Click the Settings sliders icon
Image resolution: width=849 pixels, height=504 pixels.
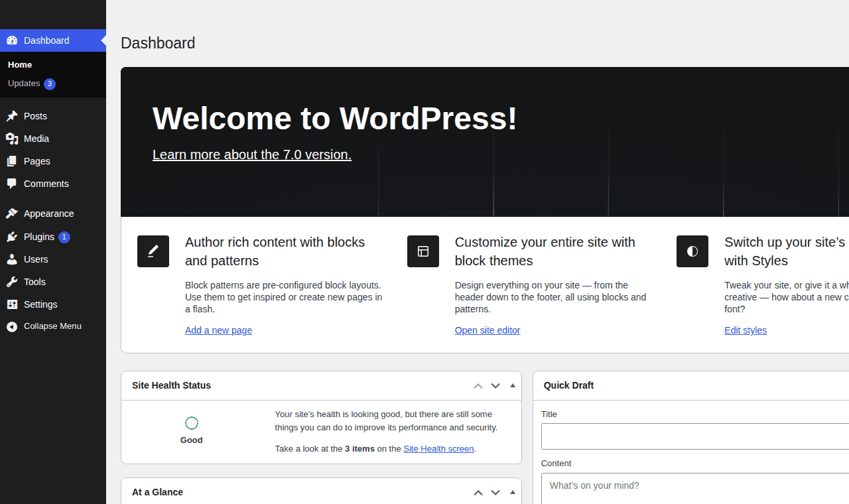pos(12,304)
